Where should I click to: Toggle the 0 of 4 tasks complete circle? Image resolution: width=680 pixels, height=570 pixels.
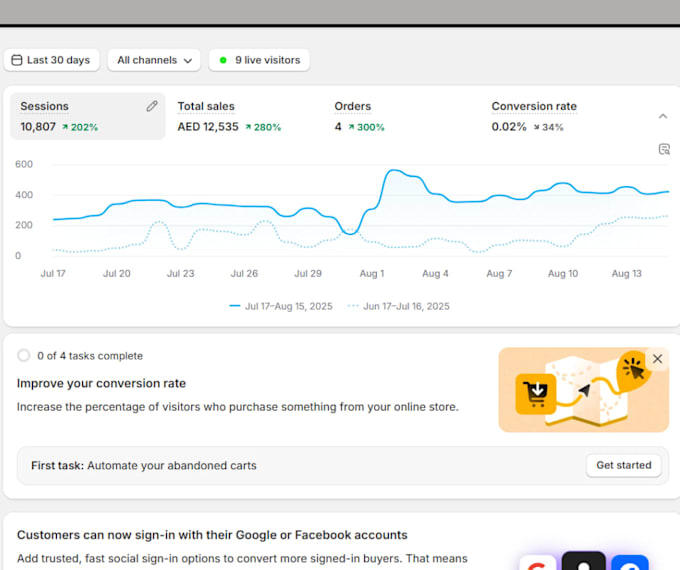tap(24, 356)
